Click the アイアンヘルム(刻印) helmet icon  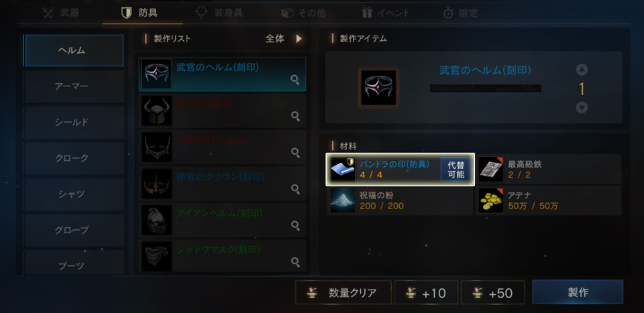tap(157, 220)
